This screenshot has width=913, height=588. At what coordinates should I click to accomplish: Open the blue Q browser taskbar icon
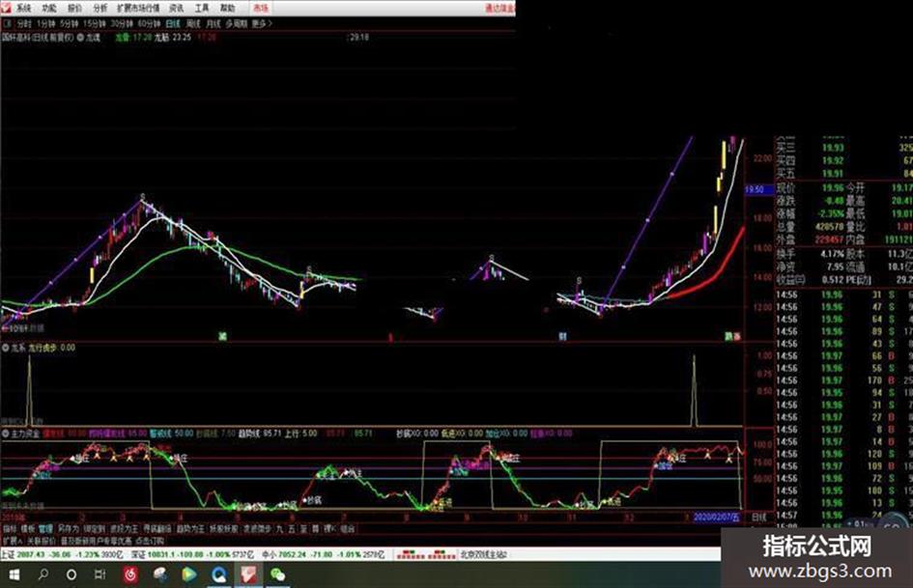coord(219,574)
